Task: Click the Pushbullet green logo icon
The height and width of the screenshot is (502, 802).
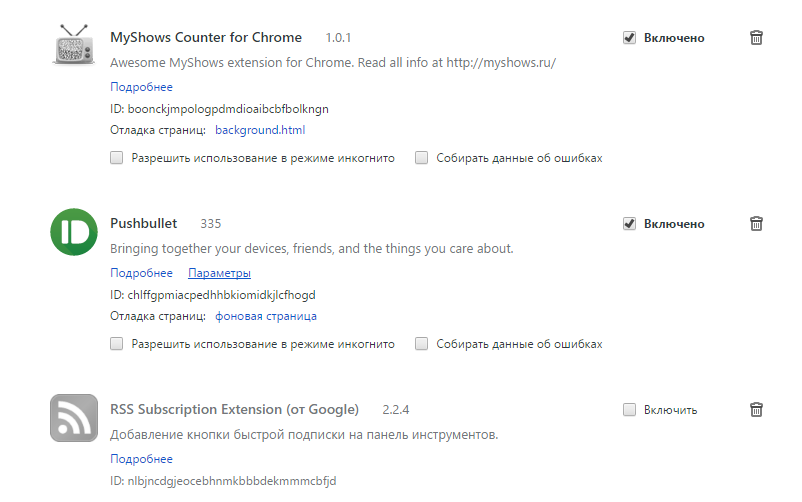Action: (x=73, y=231)
